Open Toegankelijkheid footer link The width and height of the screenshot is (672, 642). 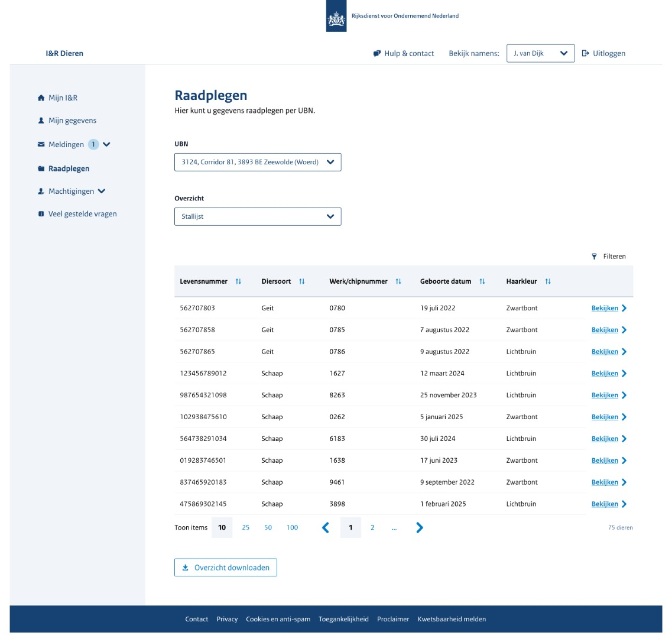coord(344,620)
